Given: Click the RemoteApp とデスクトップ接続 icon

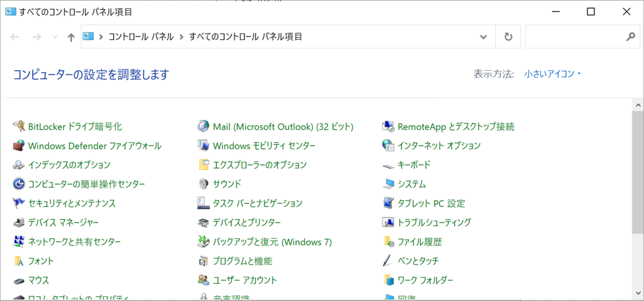Looking at the screenshot, I should [x=388, y=127].
